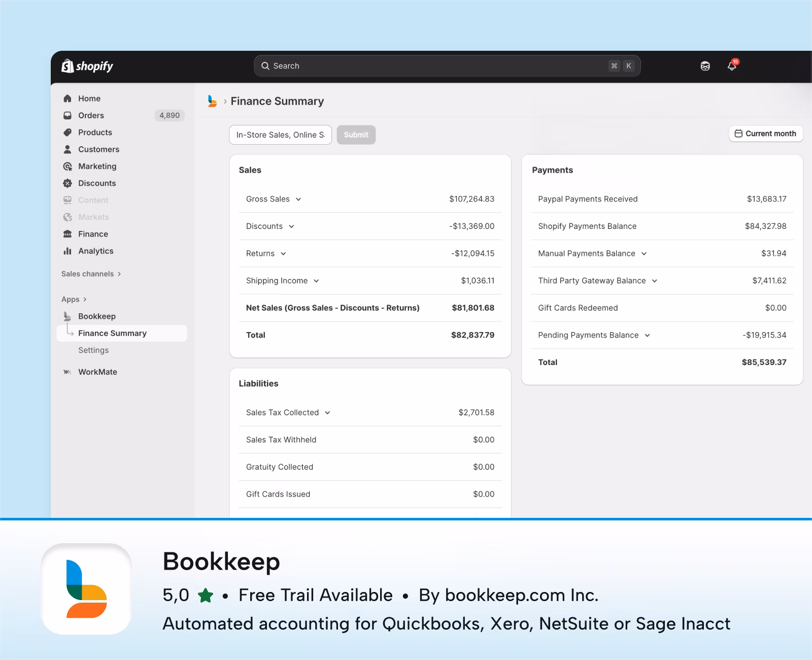The height and width of the screenshot is (660, 812).
Task: Open the notifications bell icon
Action: click(x=732, y=66)
